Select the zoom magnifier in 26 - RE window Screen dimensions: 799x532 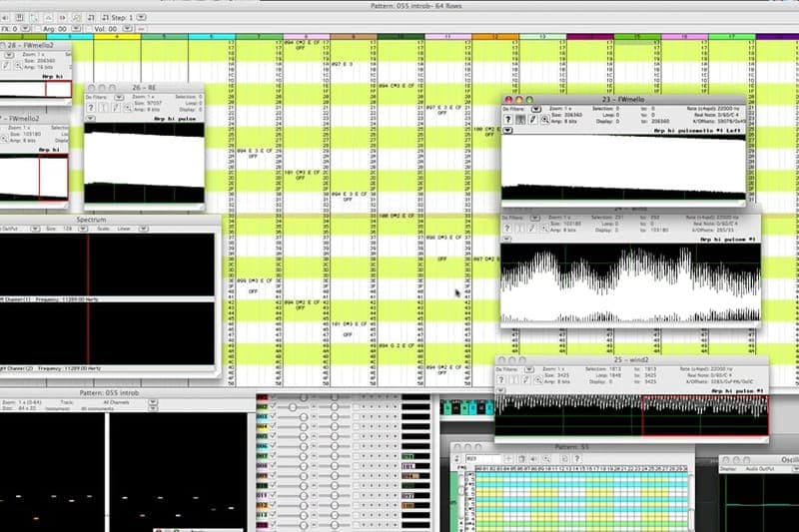point(128,108)
